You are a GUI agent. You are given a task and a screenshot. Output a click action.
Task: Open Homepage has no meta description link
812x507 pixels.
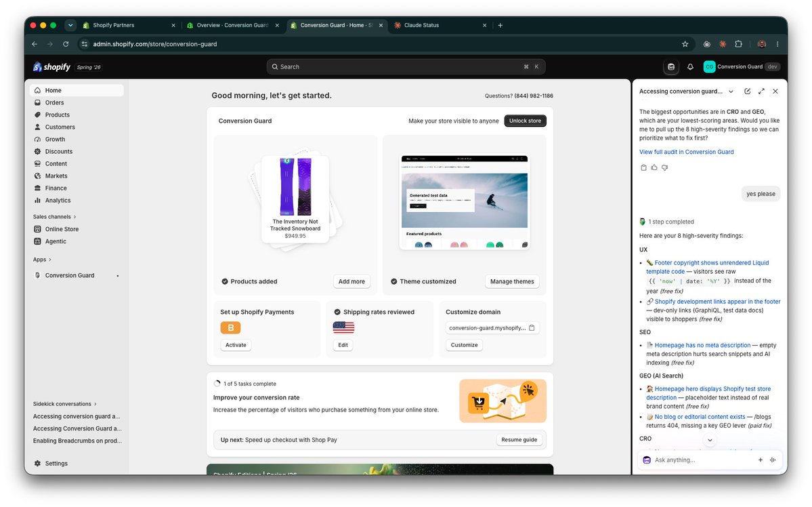click(702, 345)
